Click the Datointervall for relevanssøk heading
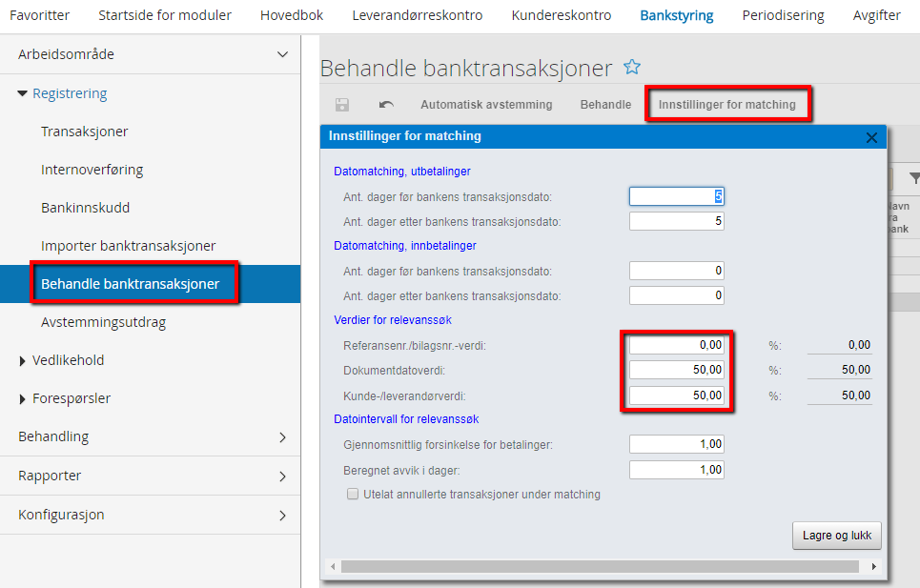The width and height of the screenshot is (920, 588). [406, 419]
